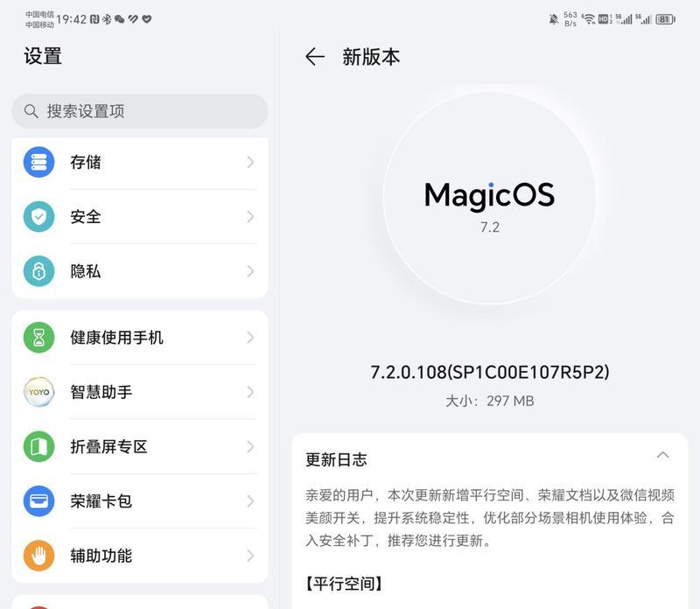Image resolution: width=700 pixels, height=609 pixels.
Task: Tap the 健康使用手机 hourglass icon
Action: (38, 338)
